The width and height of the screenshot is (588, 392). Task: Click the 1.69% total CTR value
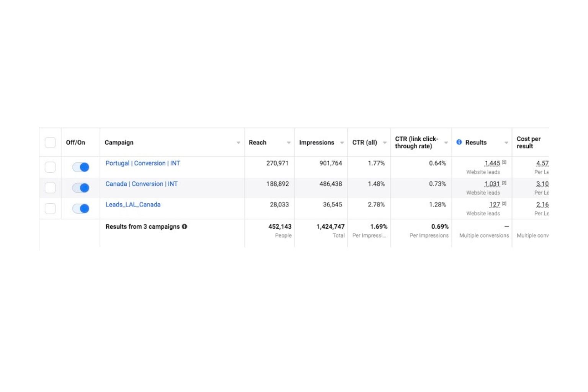tap(379, 227)
